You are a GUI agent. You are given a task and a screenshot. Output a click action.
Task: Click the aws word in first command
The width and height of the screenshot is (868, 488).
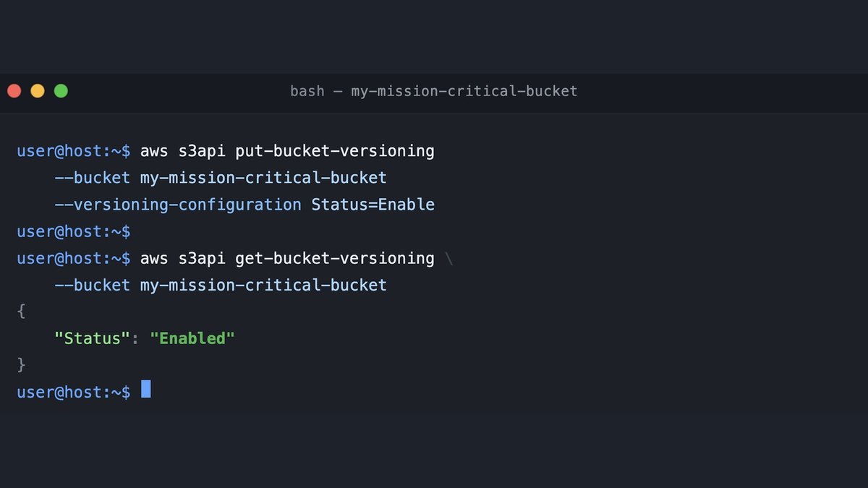tap(154, 151)
